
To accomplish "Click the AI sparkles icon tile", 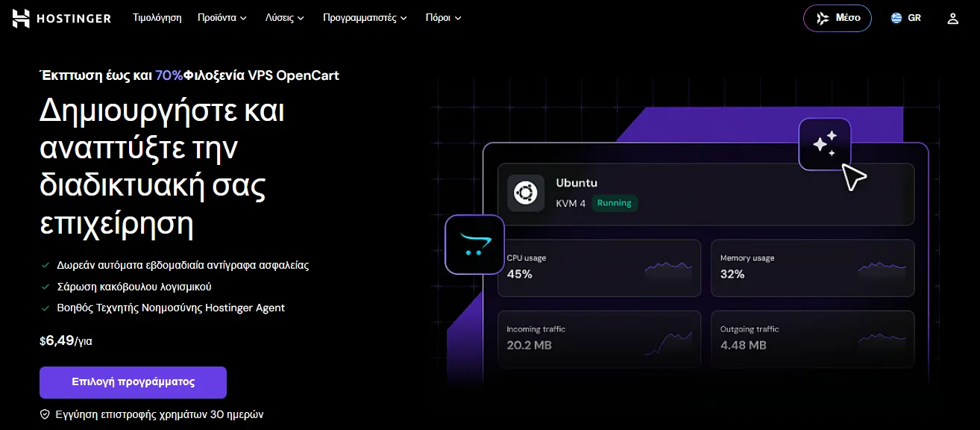I will 825,143.
